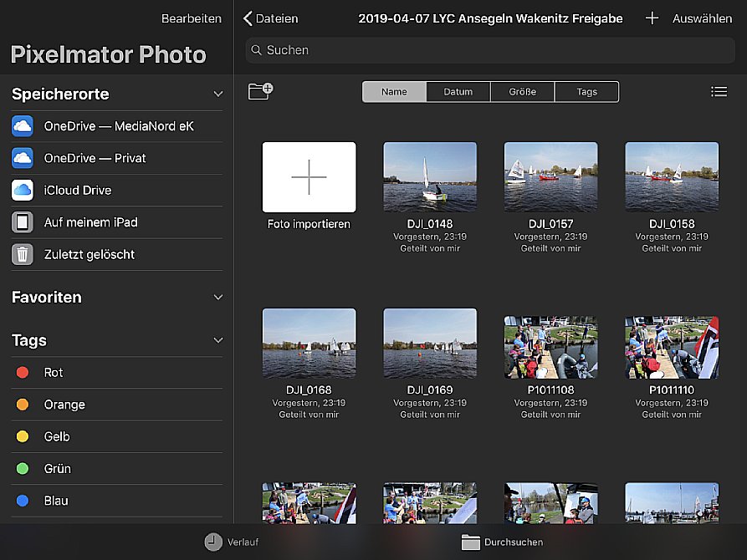Screen dimensions: 747x560
Task: Select Auf meinem iPad location
Action: 90,222
